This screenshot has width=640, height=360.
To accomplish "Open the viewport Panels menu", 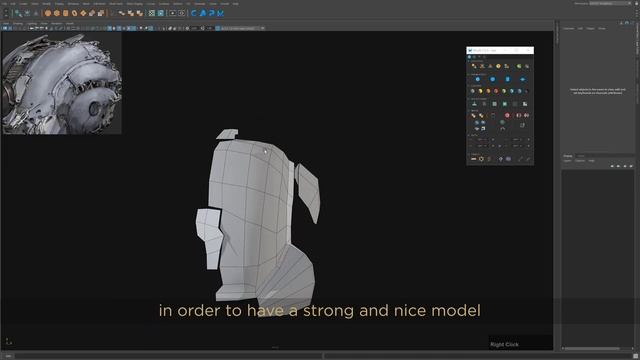I will [x=70, y=24].
